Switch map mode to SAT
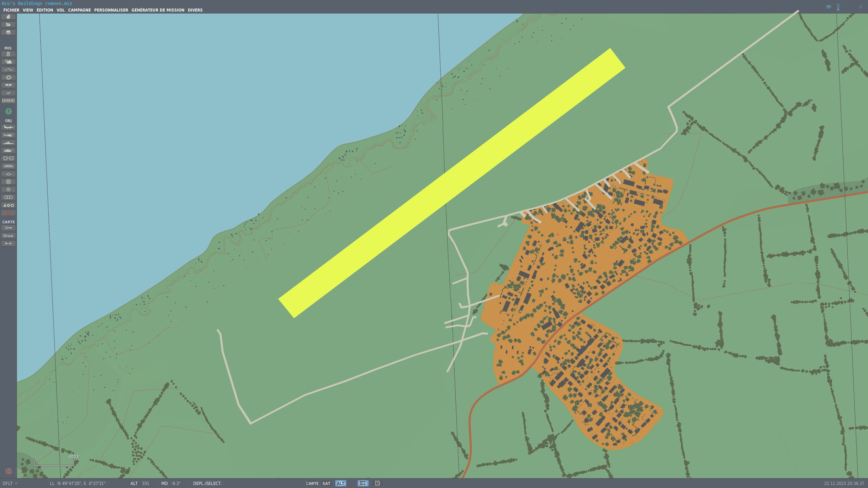 point(326,484)
